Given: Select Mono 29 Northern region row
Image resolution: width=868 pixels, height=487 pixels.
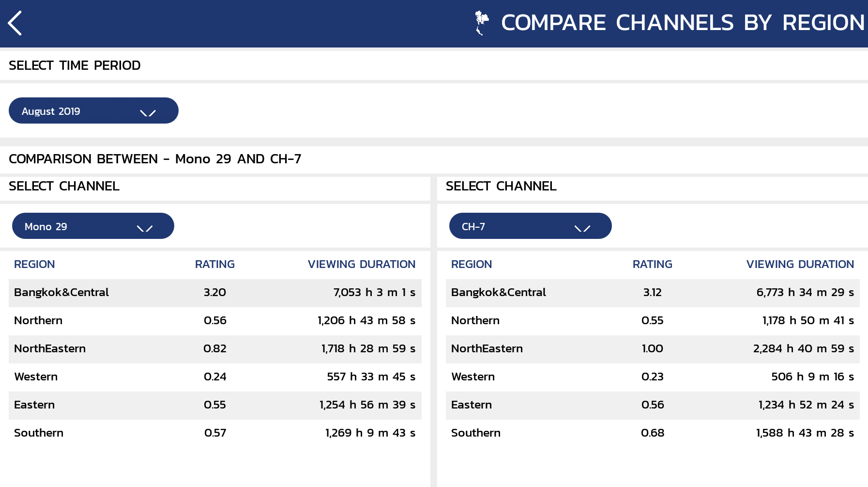Looking at the screenshot, I should (215, 321).
